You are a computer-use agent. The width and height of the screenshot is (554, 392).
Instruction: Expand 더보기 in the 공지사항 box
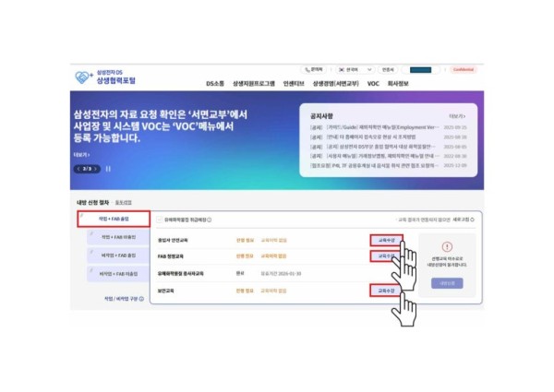point(457,116)
